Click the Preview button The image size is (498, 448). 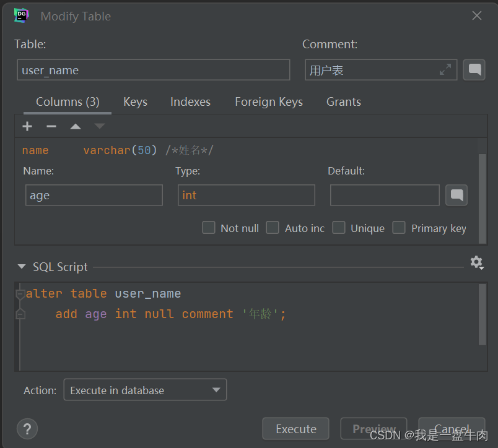tap(373, 429)
